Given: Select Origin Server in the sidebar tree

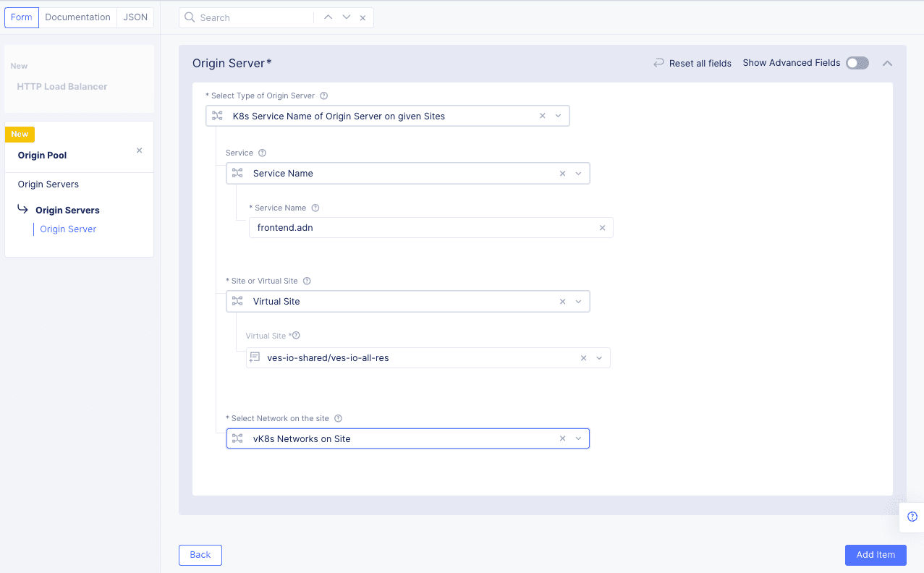Looking at the screenshot, I should pyautogui.click(x=67, y=229).
